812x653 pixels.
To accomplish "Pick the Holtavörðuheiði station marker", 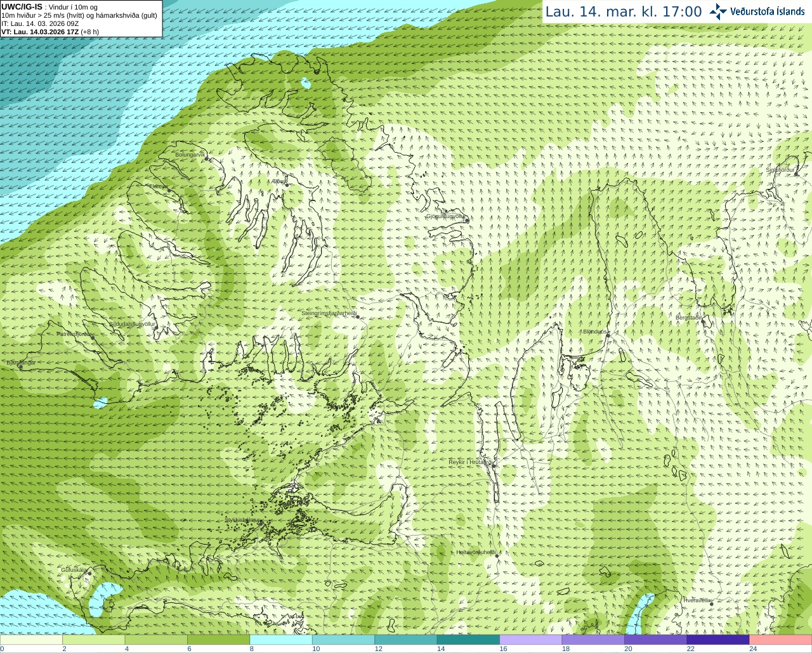I will [496, 555].
